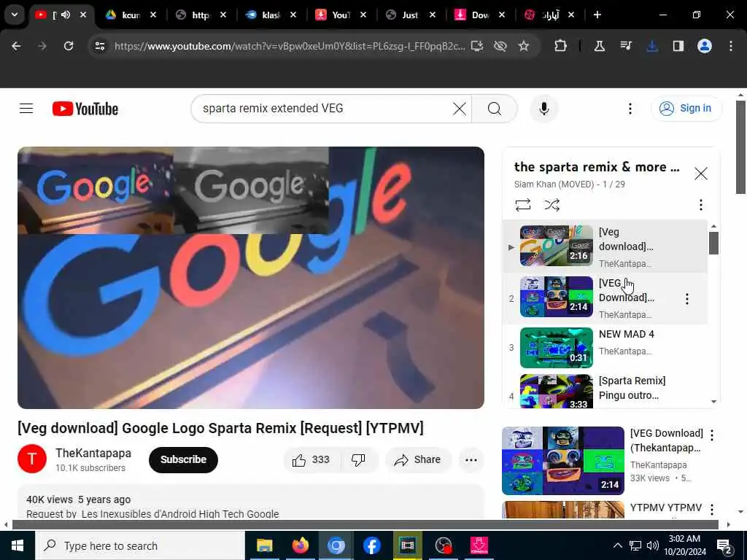The height and width of the screenshot is (560, 747).
Task: Open options for the YTPMV YTPMV video
Action: coord(712,509)
